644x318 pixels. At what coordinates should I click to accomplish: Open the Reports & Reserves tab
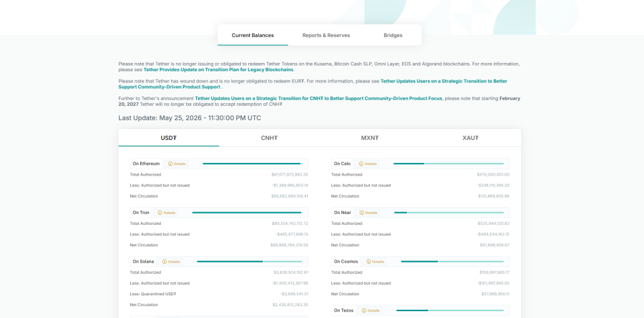click(326, 35)
